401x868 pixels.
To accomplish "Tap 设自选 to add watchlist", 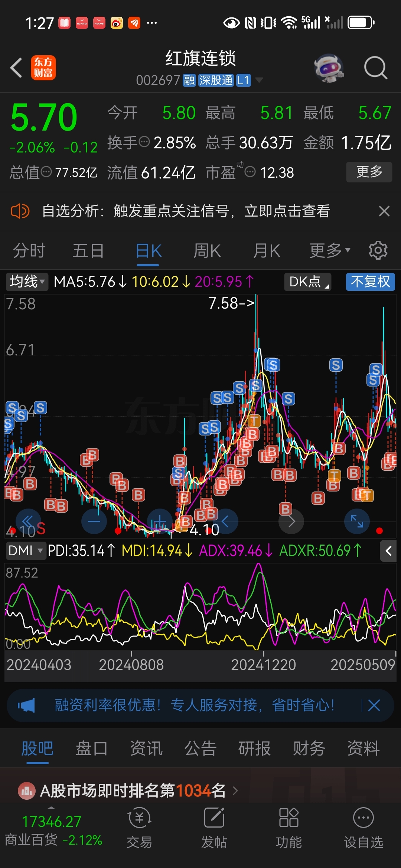I will coord(363,829).
